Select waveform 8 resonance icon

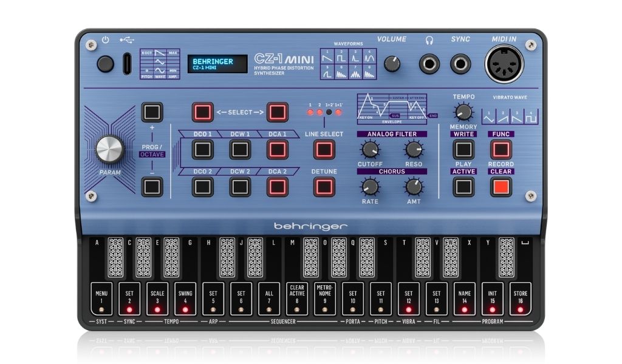[x=369, y=72]
